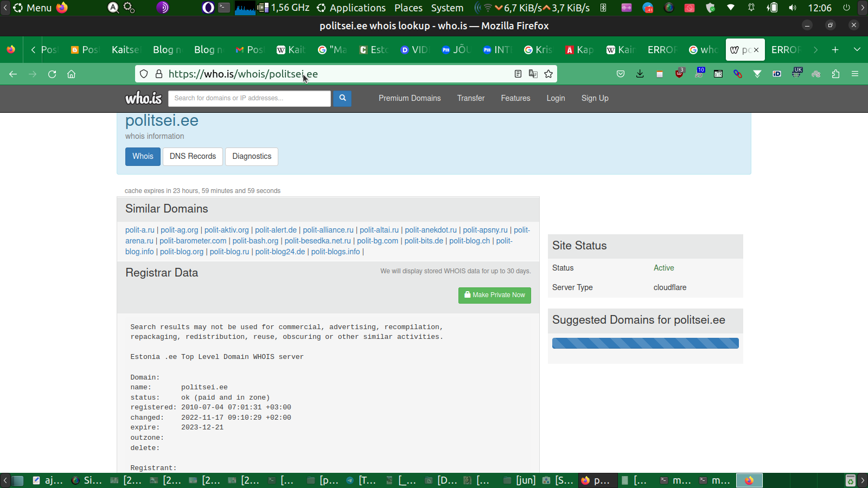Screen dimensions: 868x488
Task: Open the Premium Domains link
Action: click(x=410, y=98)
